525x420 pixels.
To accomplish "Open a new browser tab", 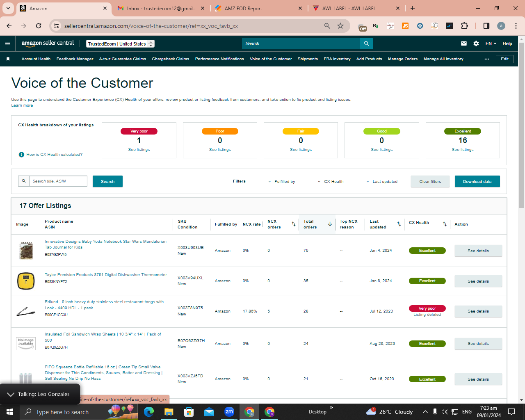I will 413,8.
